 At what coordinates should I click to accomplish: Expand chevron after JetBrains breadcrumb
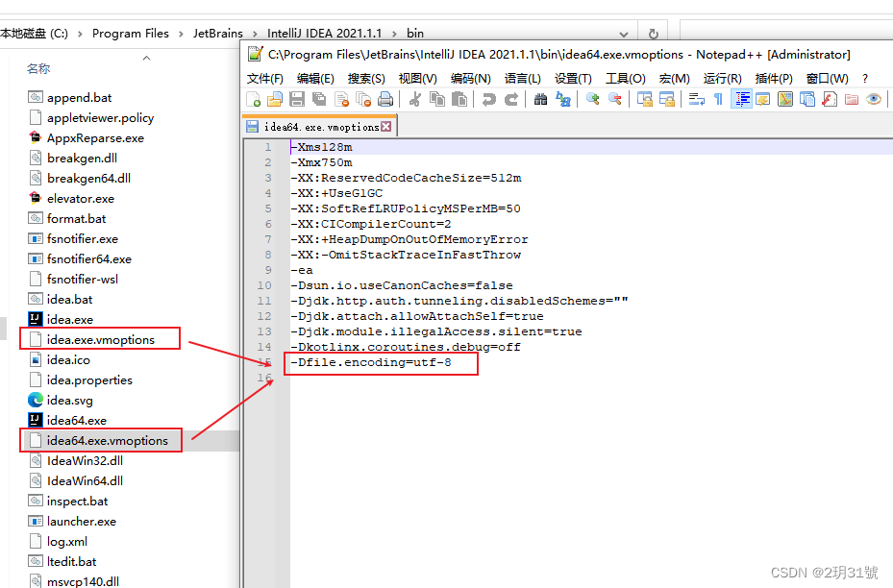(255, 35)
